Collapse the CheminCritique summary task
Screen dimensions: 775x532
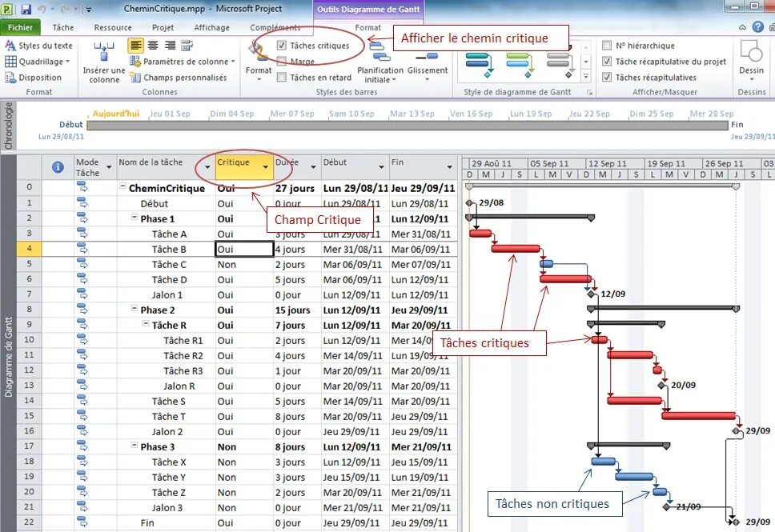tap(122, 186)
